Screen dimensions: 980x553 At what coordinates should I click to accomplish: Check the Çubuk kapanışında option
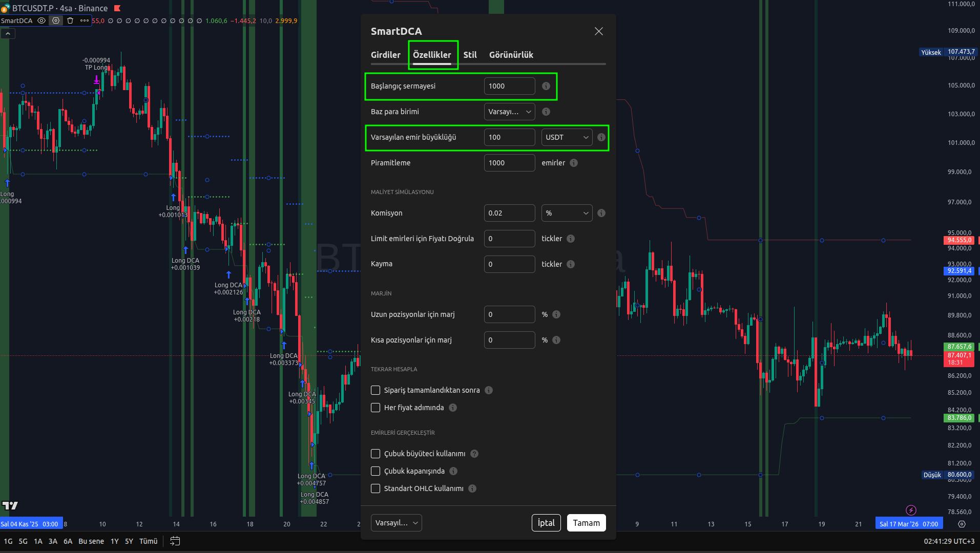pos(376,471)
